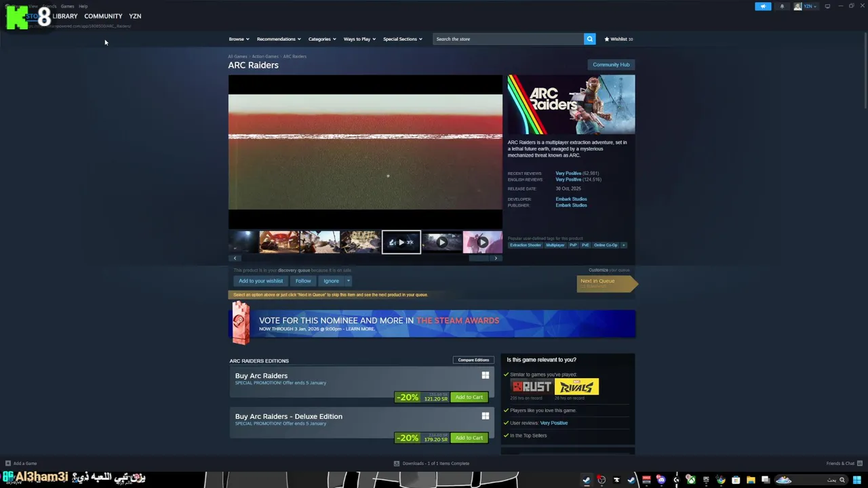Click the Action Games breadcrumb
This screenshot has width=868, height=488.
pos(265,56)
